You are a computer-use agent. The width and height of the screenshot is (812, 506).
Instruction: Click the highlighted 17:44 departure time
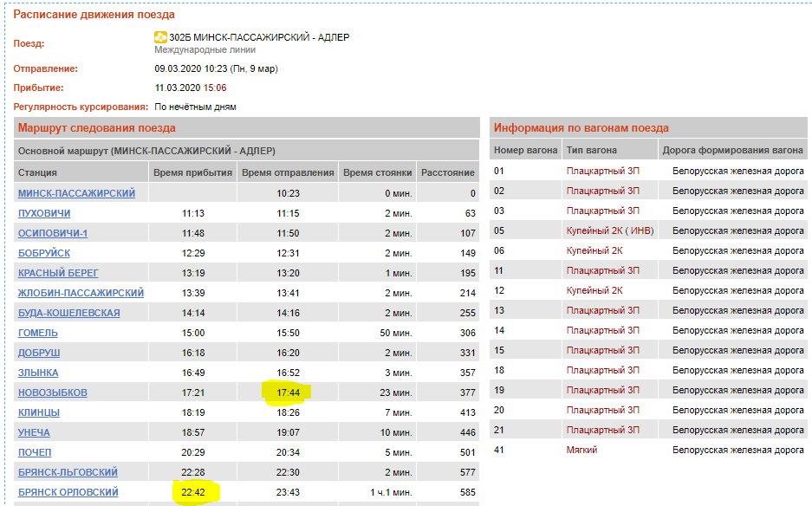(288, 392)
